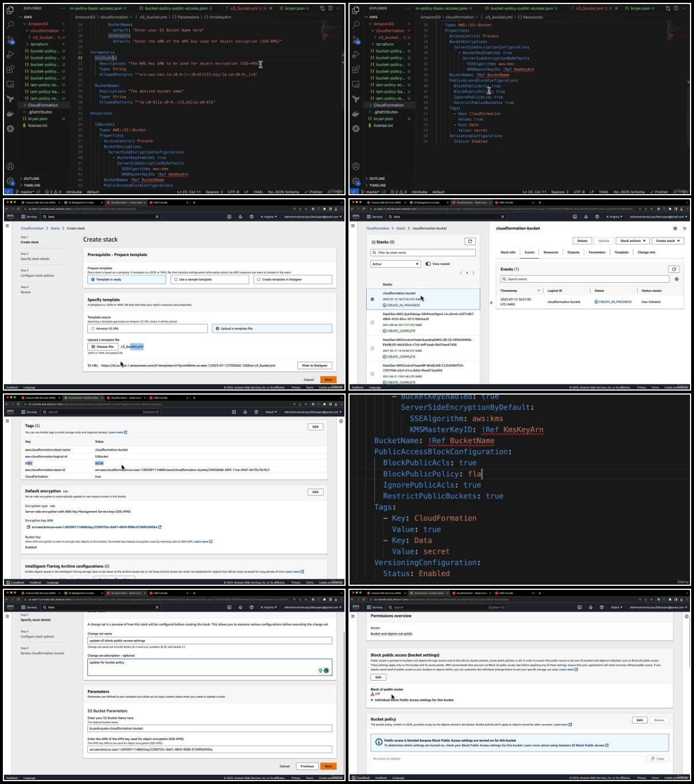Expand OUTLINE section in top-left VS Code window
Image resolution: width=694 pixels, height=784 pixels.
31,179
